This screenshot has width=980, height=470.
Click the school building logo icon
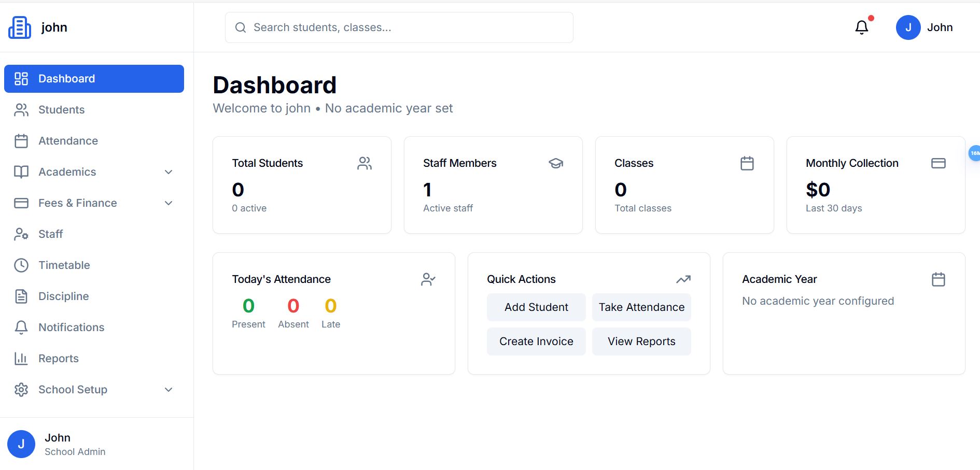click(x=20, y=27)
